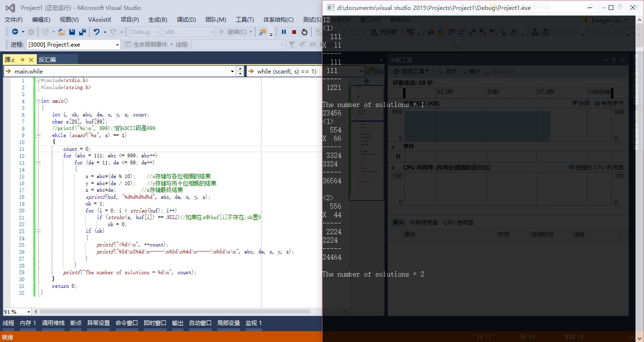
Task: Open the 文件(F) menu
Action: [x=14, y=19]
